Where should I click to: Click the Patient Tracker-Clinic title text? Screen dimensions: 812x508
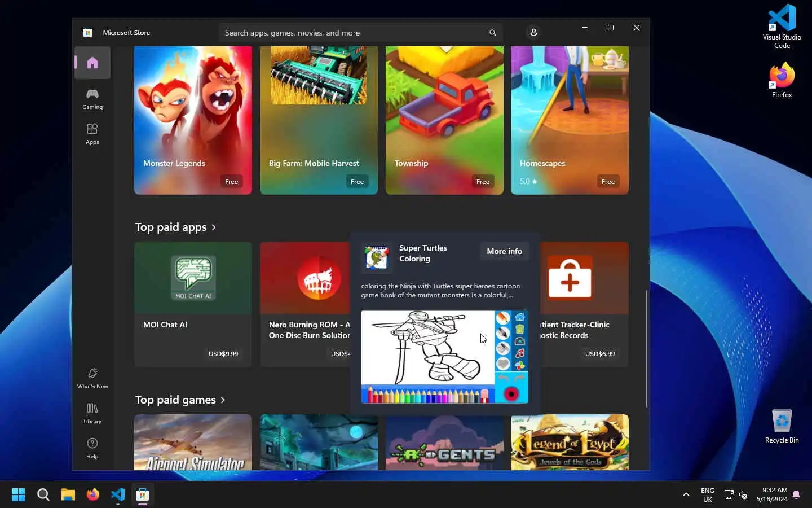pos(575,330)
